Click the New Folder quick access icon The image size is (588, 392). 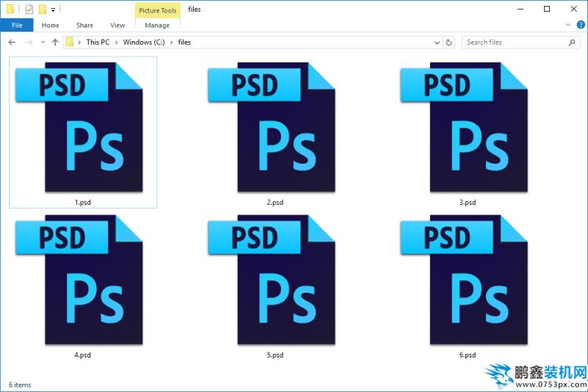pyautogui.click(x=43, y=9)
